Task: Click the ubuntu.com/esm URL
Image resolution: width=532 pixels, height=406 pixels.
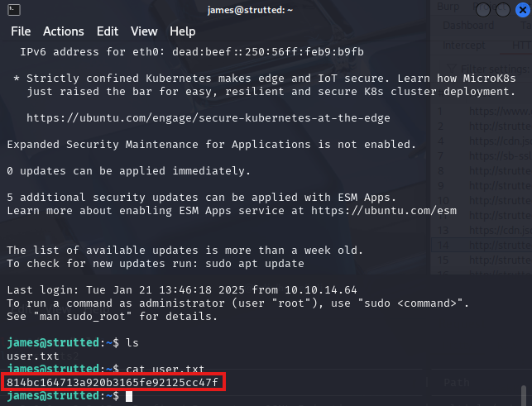Action: click(x=384, y=211)
